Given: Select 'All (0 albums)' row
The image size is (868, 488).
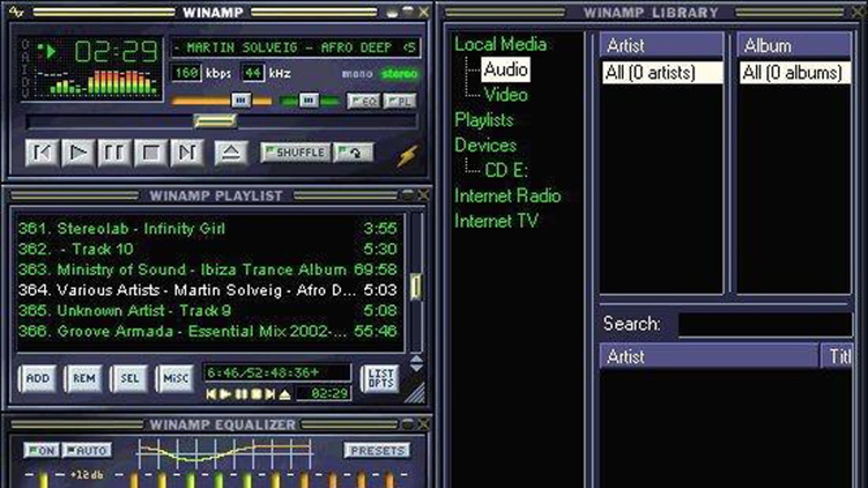Looking at the screenshot, I should tap(795, 73).
